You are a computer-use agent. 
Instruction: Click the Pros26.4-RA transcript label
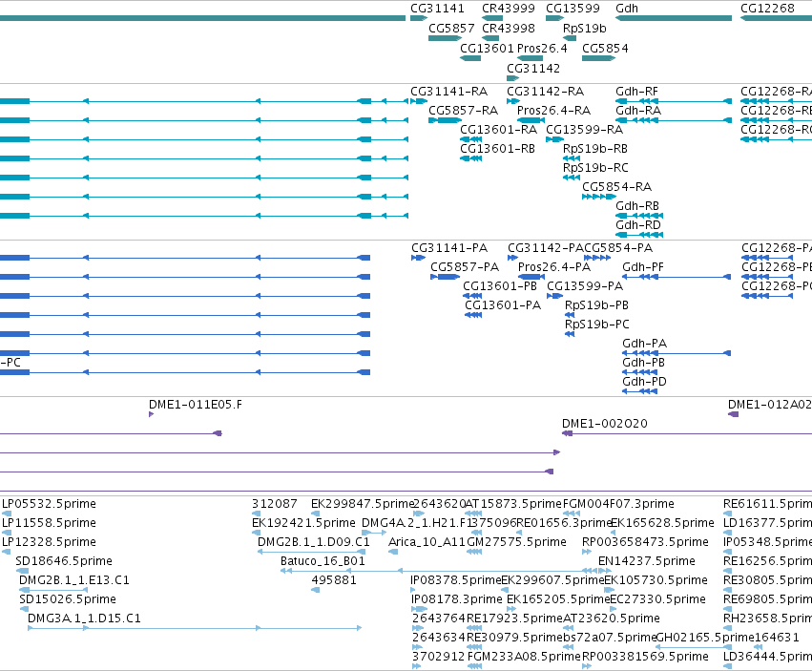(x=553, y=111)
